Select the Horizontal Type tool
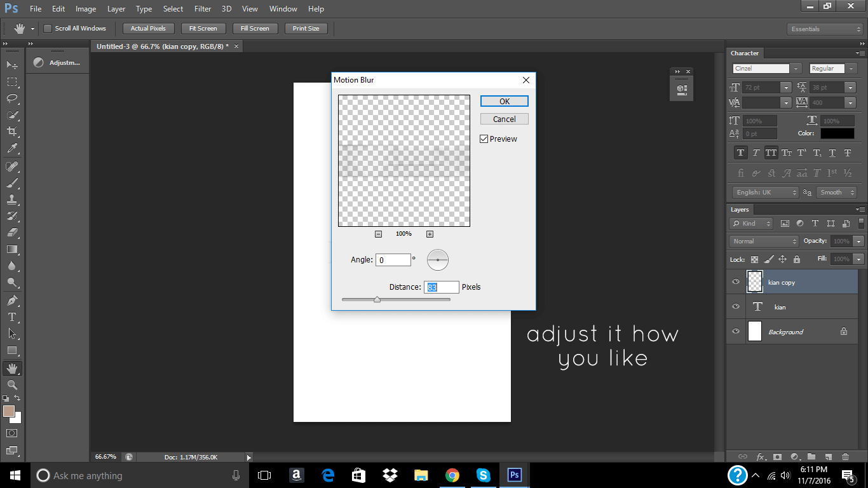The image size is (868, 488). coord(12,316)
